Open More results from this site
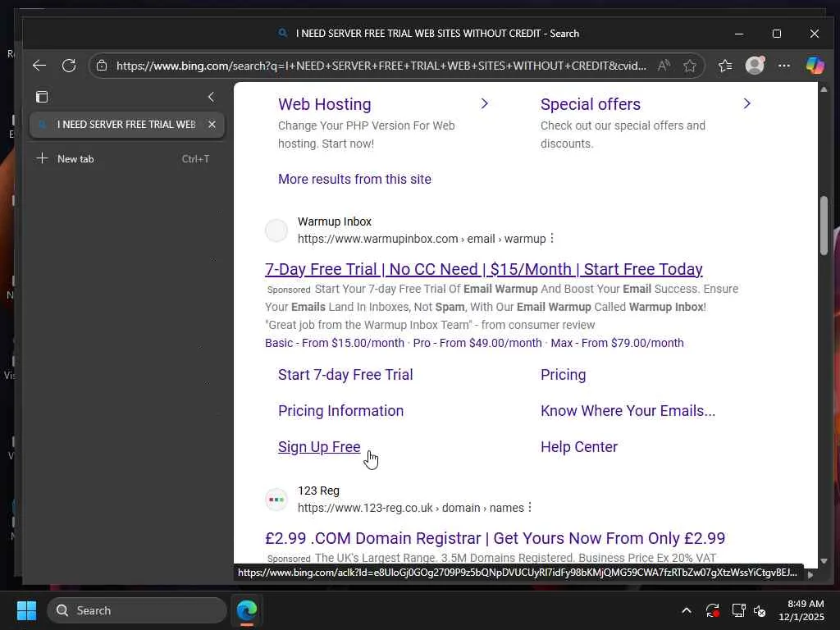Image resolution: width=840 pixels, height=630 pixels. click(x=354, y=179)
